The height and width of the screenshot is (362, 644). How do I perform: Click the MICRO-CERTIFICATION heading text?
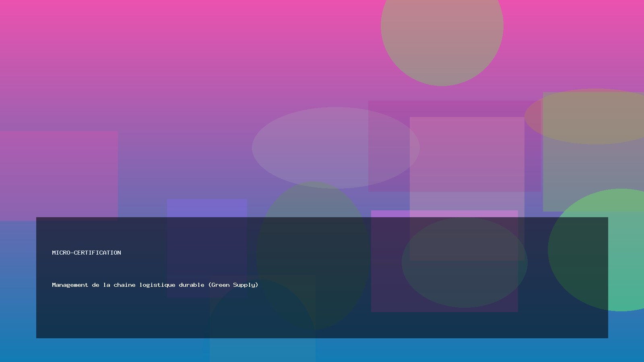point(87,253)
